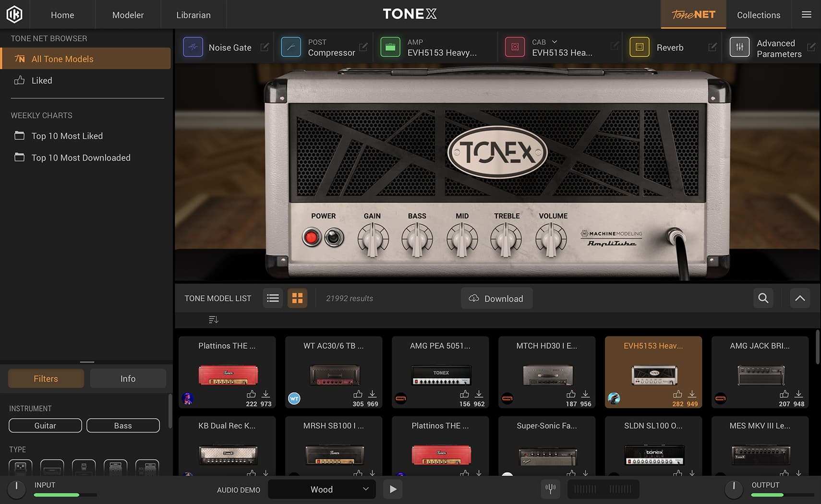
Task: Open Top 10 Most Liked chart
Action: pyautogui.click(x=67, y=136)
